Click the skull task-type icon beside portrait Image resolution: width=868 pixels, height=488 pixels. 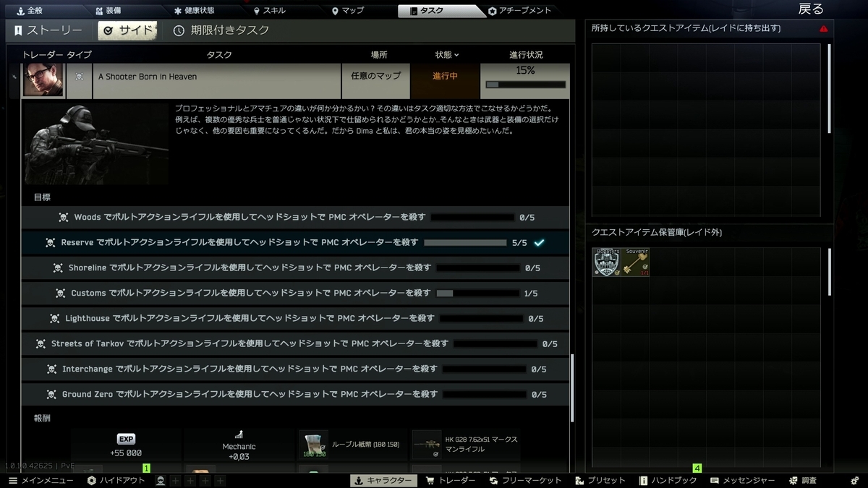[79, 77]
